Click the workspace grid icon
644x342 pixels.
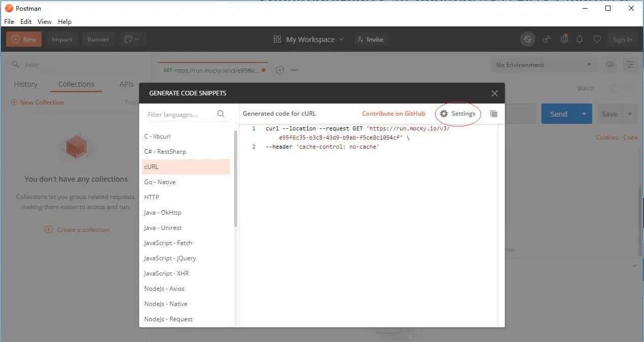277,39
